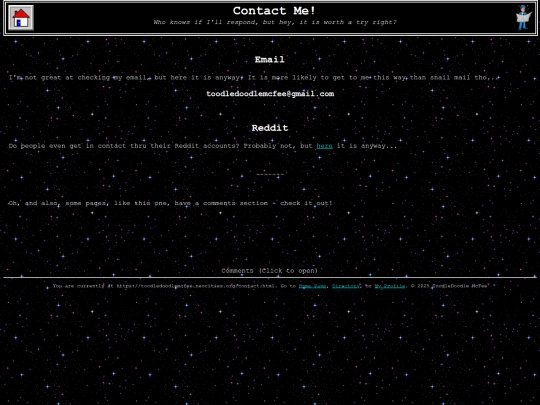The image size is (540, 405).
Task: Go to Home Page footer link
Action: pyautogui.click(x=312, y=286)
